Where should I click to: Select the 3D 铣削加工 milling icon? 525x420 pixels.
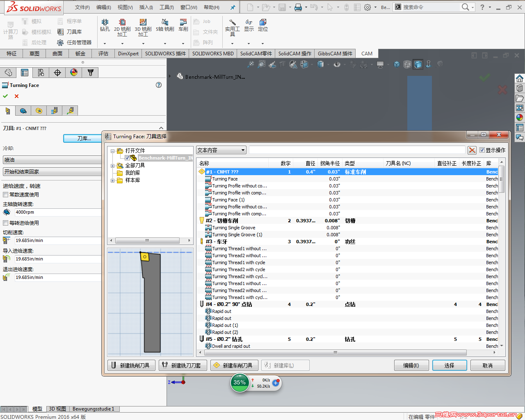point(143,27)
